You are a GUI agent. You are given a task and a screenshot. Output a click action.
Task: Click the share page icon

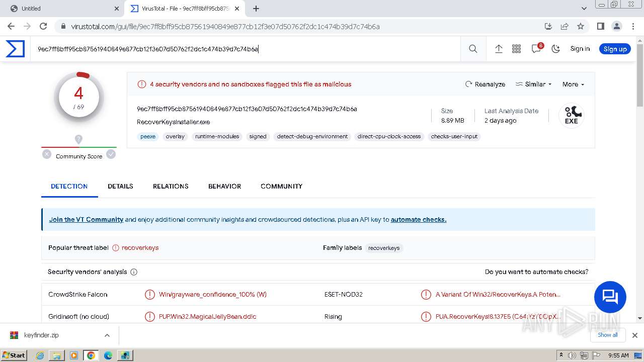[x=565, y=26]
